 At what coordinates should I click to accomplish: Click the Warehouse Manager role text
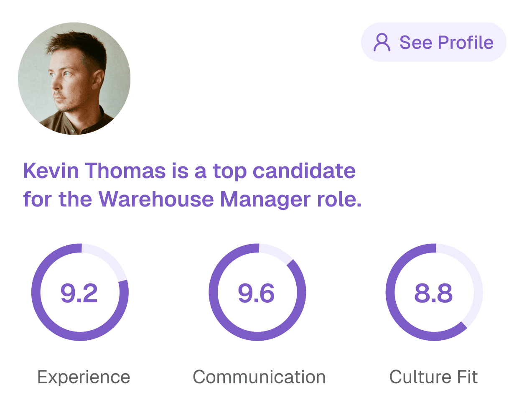coord(230,199)
